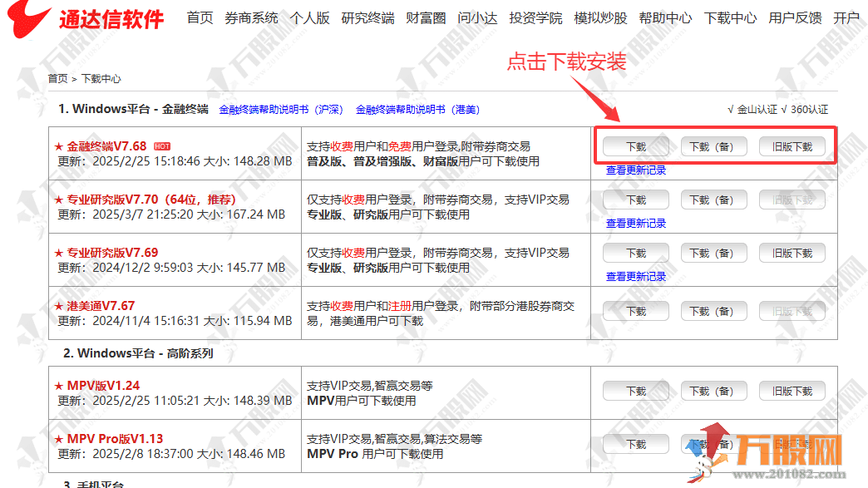This screenshot has width=868, height=488.
Task: Open the 研究终端 menu item
Action: [x=367, y=18]
